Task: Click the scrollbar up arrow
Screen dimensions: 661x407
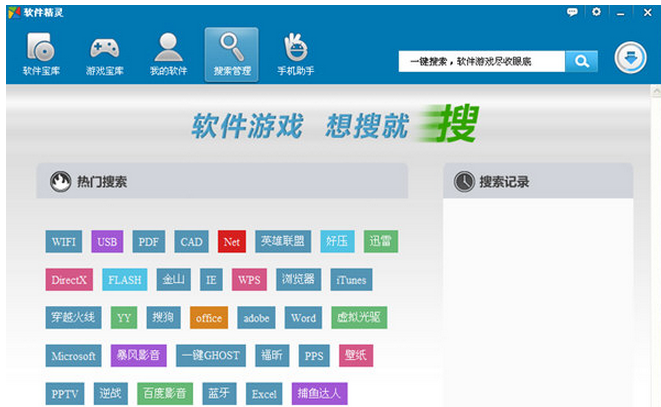Action: 656,91
